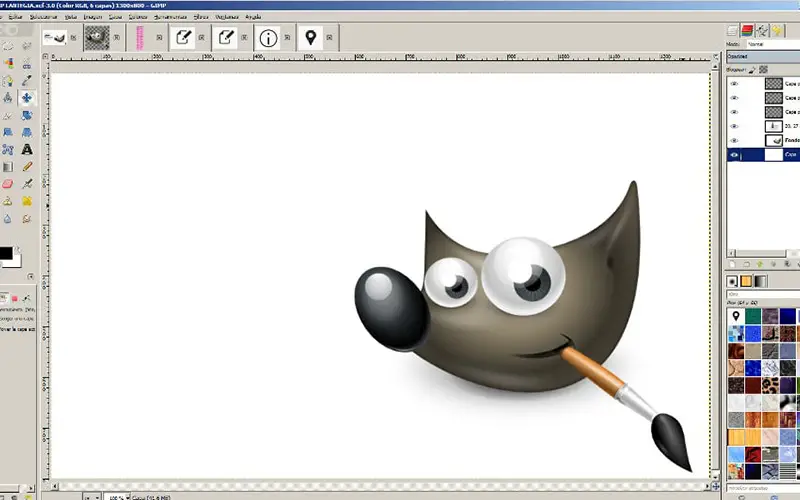Image resolution: width=800 pixels, height=500 pixels.
Task: Select the pink Eraser tool
Action: (x=7, y=184)
